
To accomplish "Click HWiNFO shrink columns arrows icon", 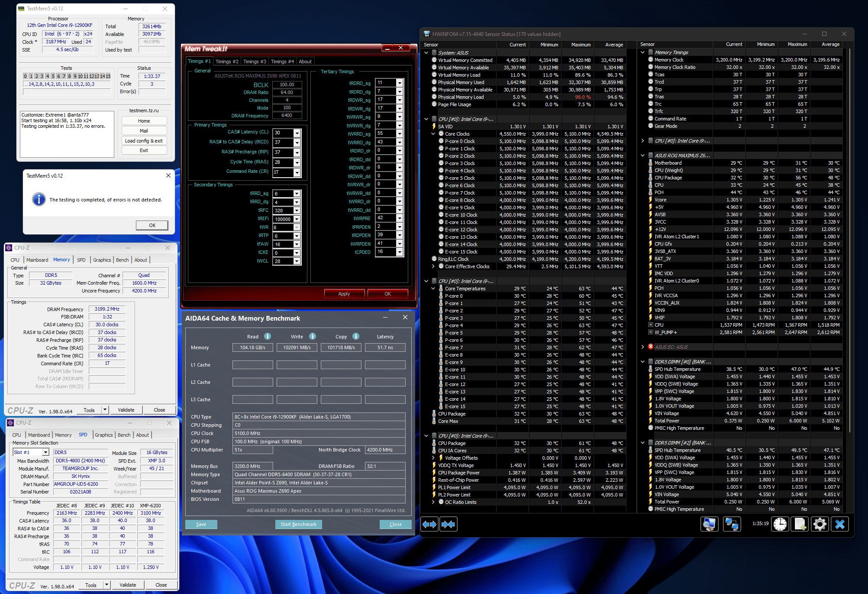I will click(x=448, y=524).
